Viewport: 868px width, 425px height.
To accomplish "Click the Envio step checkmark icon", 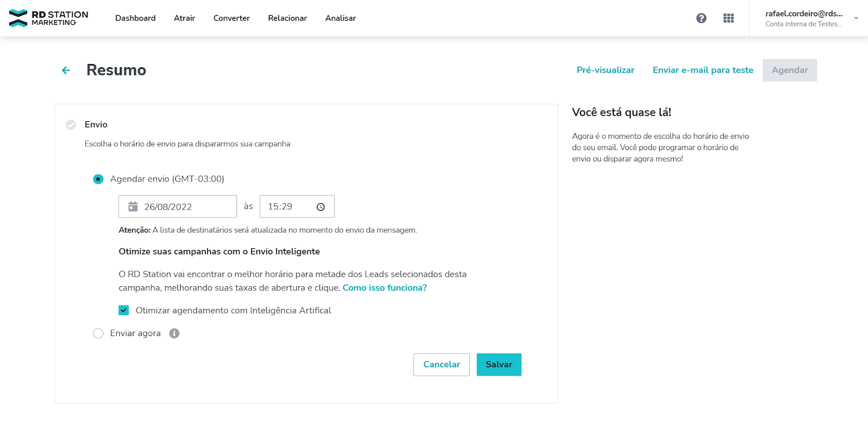I will click(71, 125).
